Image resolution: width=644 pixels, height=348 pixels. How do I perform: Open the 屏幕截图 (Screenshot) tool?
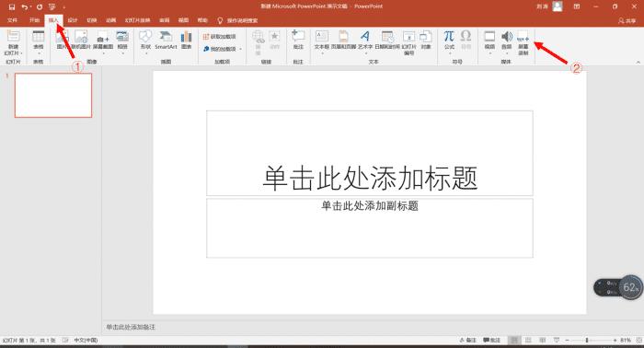point(103,42)
